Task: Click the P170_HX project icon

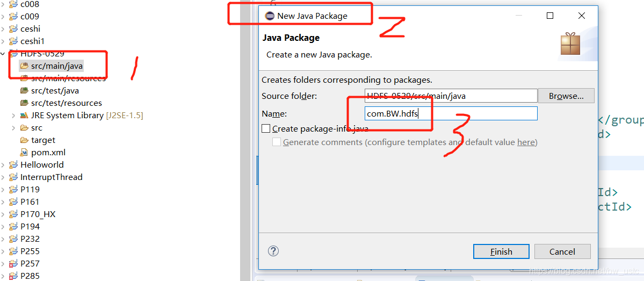Action: (13, 214)
